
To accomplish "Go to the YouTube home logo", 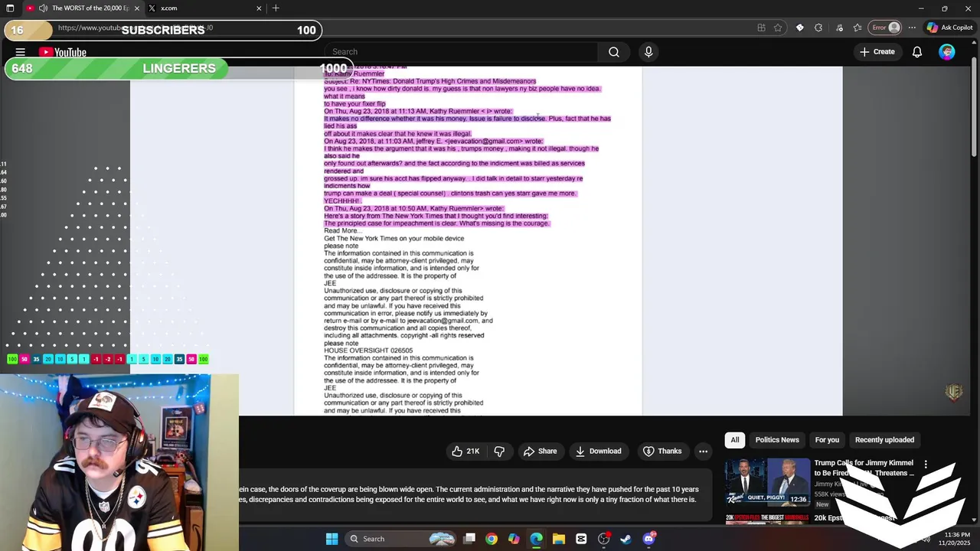I will (x=63, y=52).
